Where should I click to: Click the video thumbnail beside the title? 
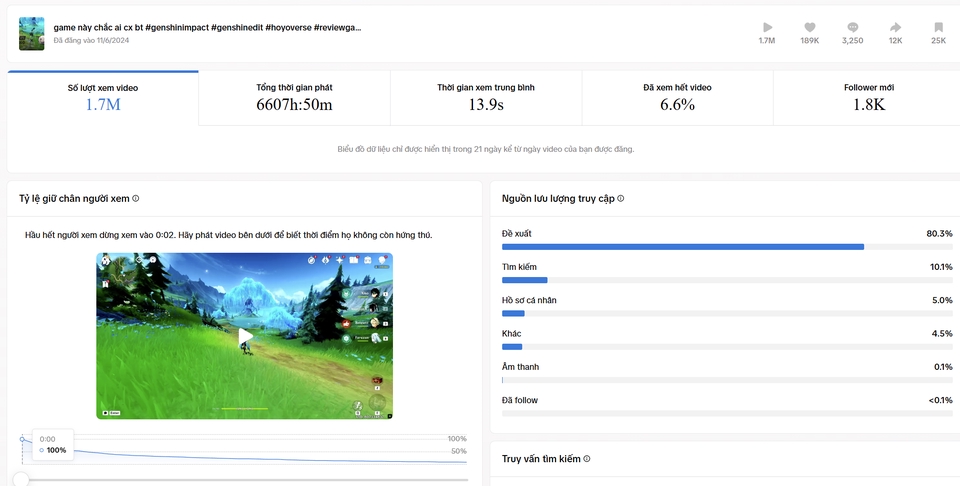click(31, 34)
